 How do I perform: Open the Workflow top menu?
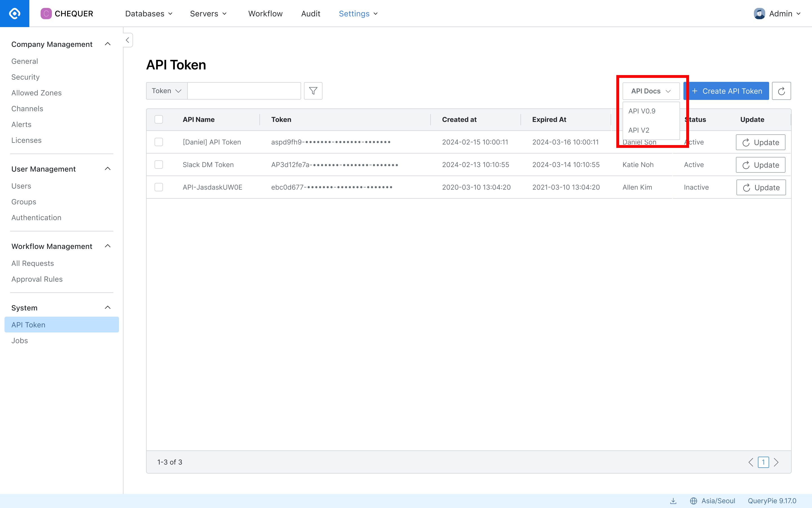pyautogui.click(x=265, y=14)
